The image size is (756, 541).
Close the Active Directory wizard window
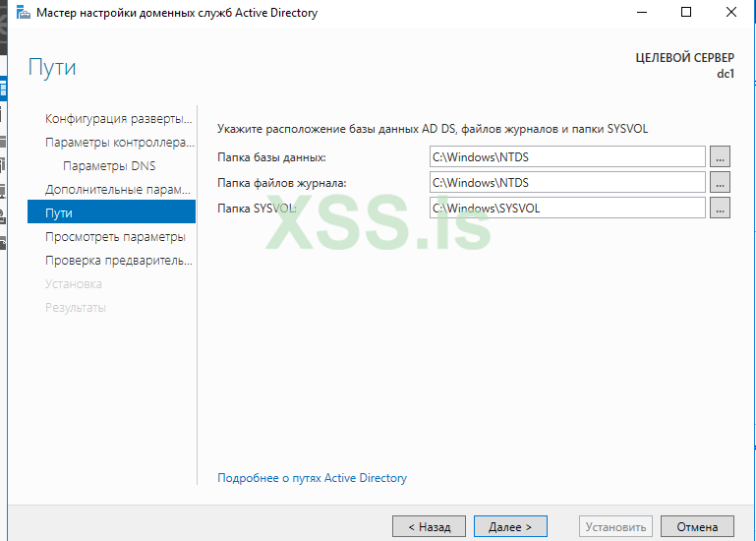[x=732, y=13]
